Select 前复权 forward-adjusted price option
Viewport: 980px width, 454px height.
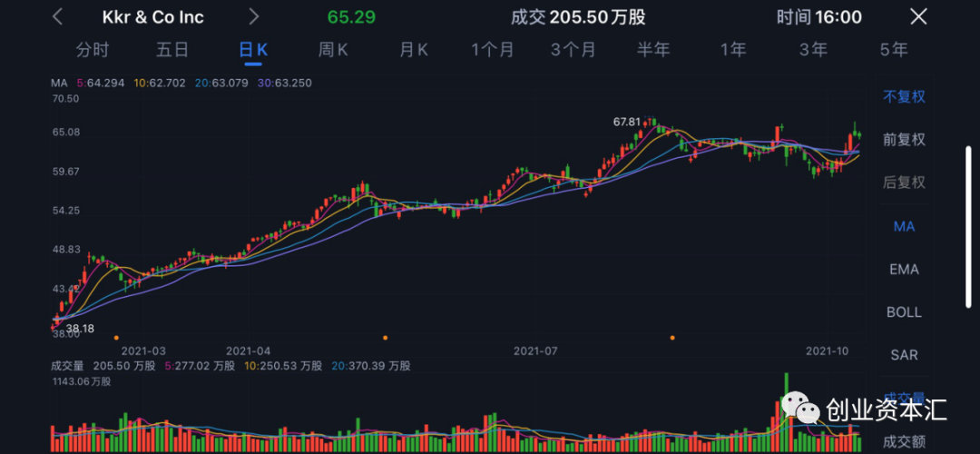pos(904,139)
